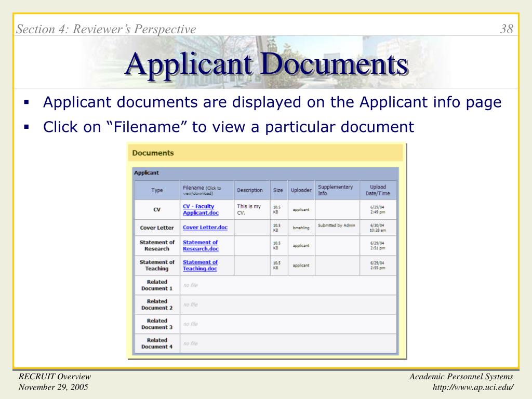
Task: Select the bullet "Applicant documents are displayed on the Applicant info page"
Action: point(272,102)
